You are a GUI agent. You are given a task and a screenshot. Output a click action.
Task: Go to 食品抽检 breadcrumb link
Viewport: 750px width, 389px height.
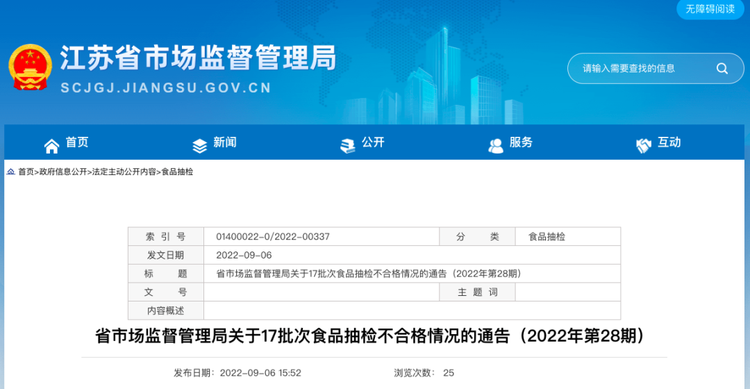point(177,172)
